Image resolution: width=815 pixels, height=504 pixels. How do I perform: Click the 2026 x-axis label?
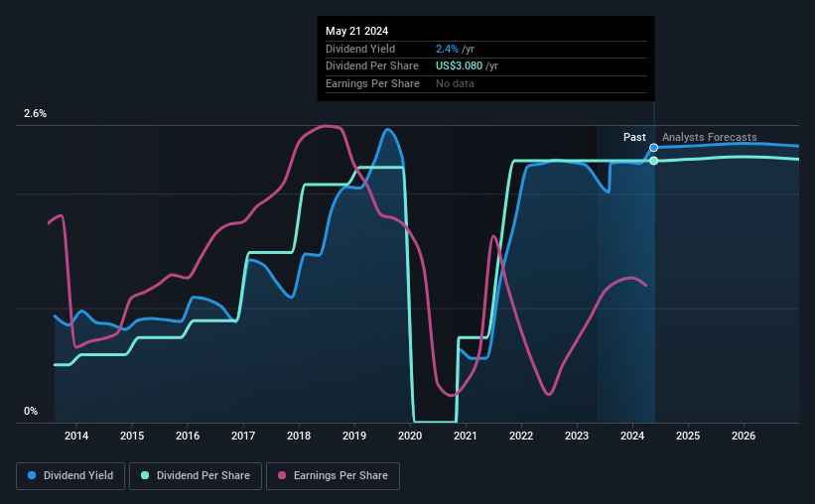(744, 436)
